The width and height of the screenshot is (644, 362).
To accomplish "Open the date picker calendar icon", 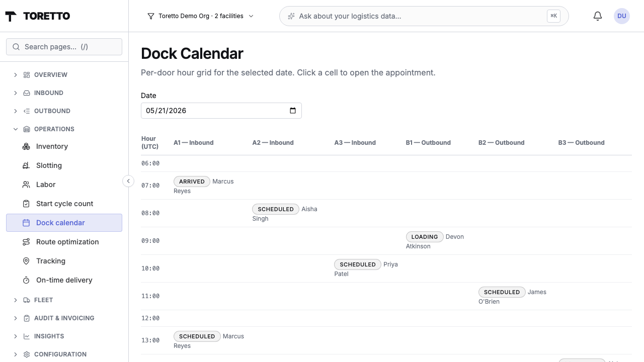I will pos(293,111).
